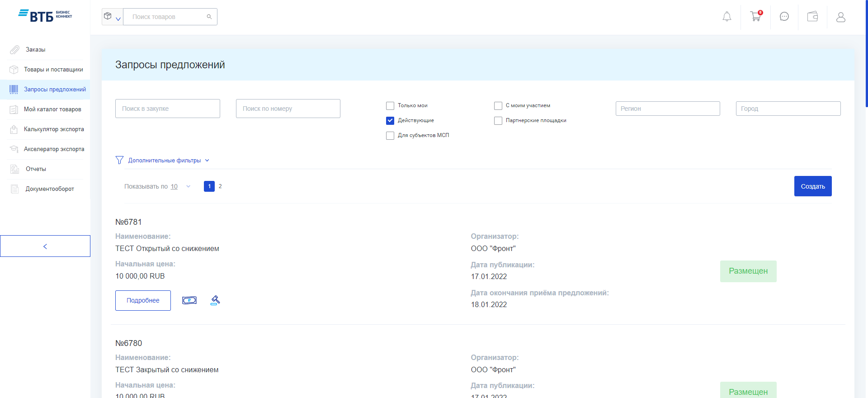Open the chat messages icon
868x398 pixels.
[x=784, y=17]
